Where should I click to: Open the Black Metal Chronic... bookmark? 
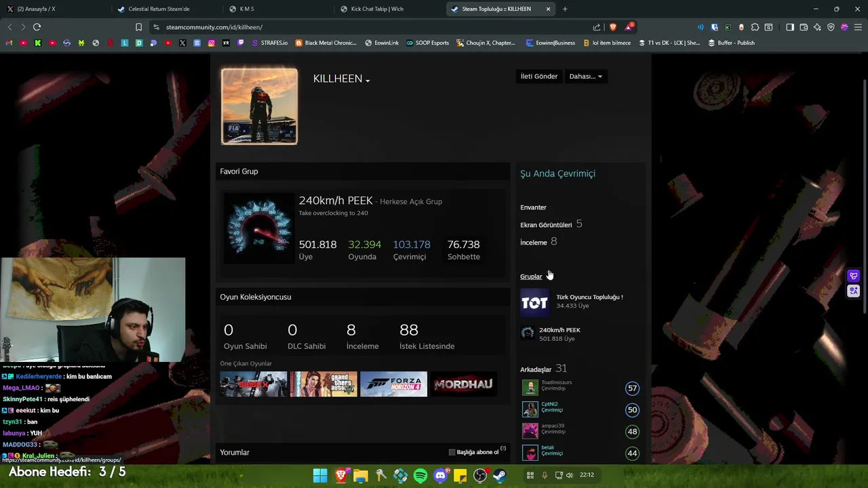point(325,43)
